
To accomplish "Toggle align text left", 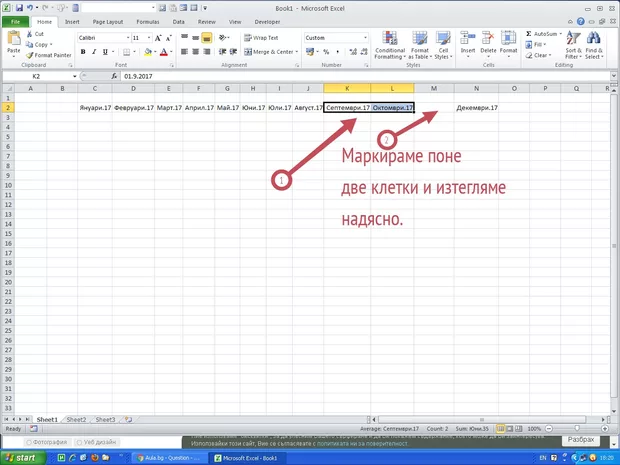I will click(x=184, y=52).
